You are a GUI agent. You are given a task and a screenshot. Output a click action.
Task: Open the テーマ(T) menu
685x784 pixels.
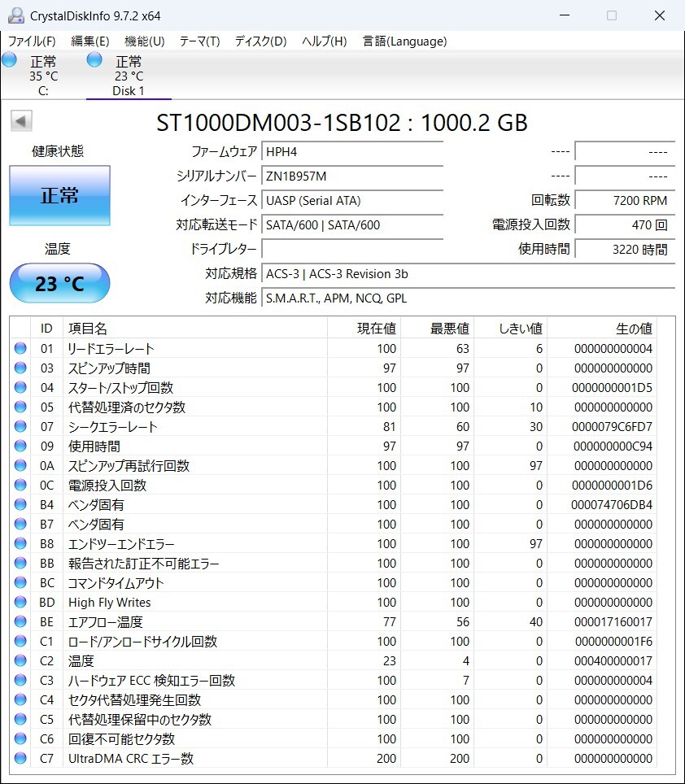199,41
